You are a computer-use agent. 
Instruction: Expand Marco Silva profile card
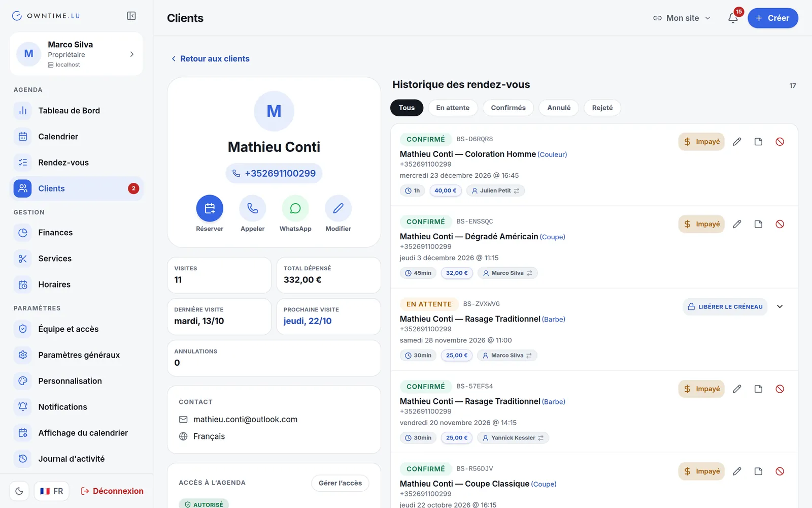coord(76,54)
